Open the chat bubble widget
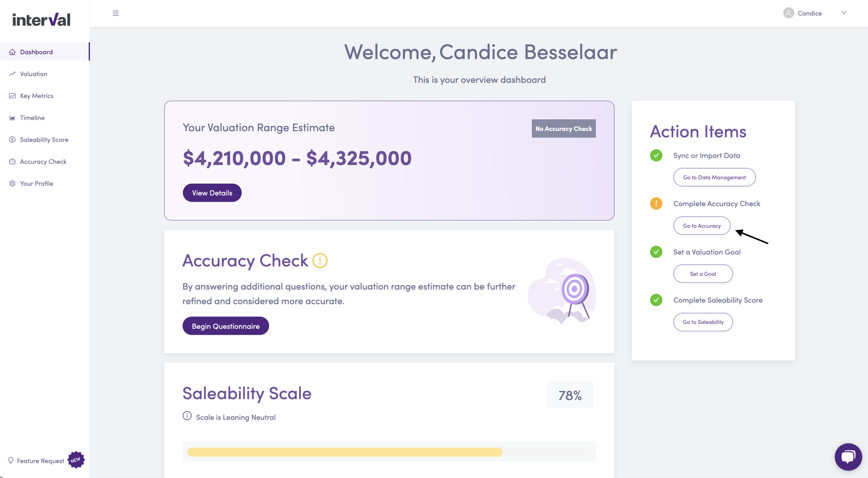The width and height of the screenshot is (868, 478). click(x=848, y=457)
